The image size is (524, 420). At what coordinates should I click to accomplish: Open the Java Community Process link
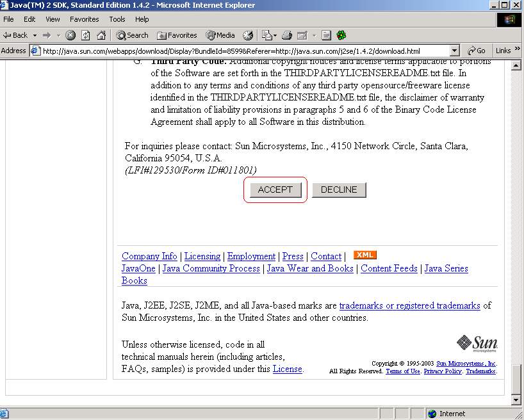pyautogui.click(x=211, y=269)
